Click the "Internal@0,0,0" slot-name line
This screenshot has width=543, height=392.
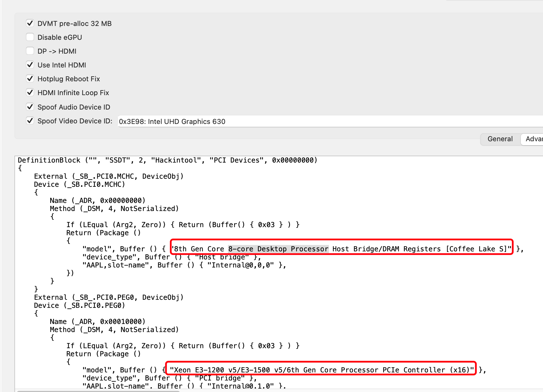[184, 265]
